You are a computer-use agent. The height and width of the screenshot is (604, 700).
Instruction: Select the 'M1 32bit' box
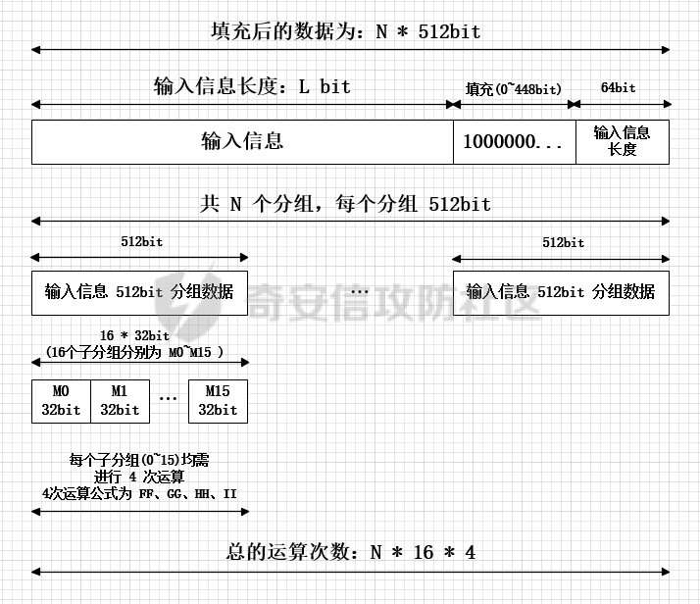[120, 401]
